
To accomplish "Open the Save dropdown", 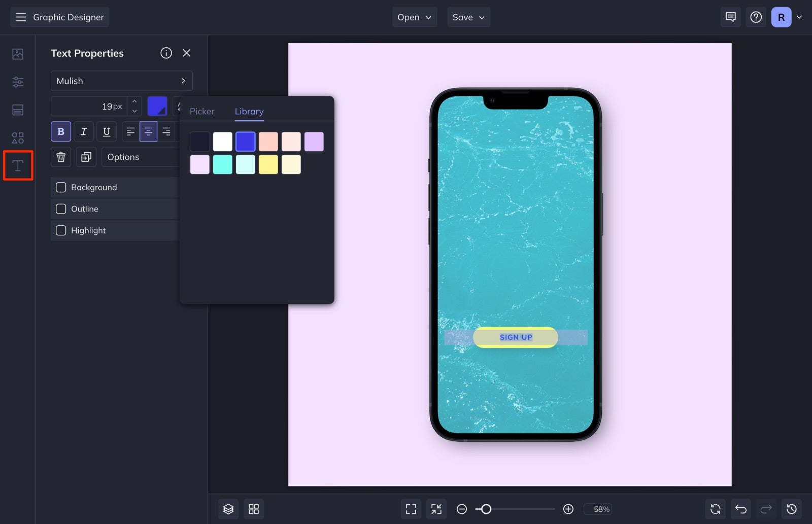I will tap(468, 17).
